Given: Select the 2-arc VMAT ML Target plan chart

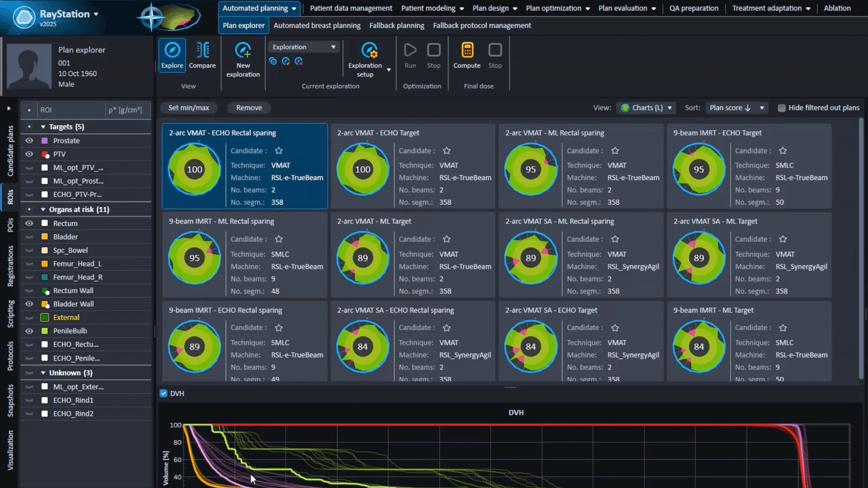Looking at the screenshot, I should (x=363, y=258).
